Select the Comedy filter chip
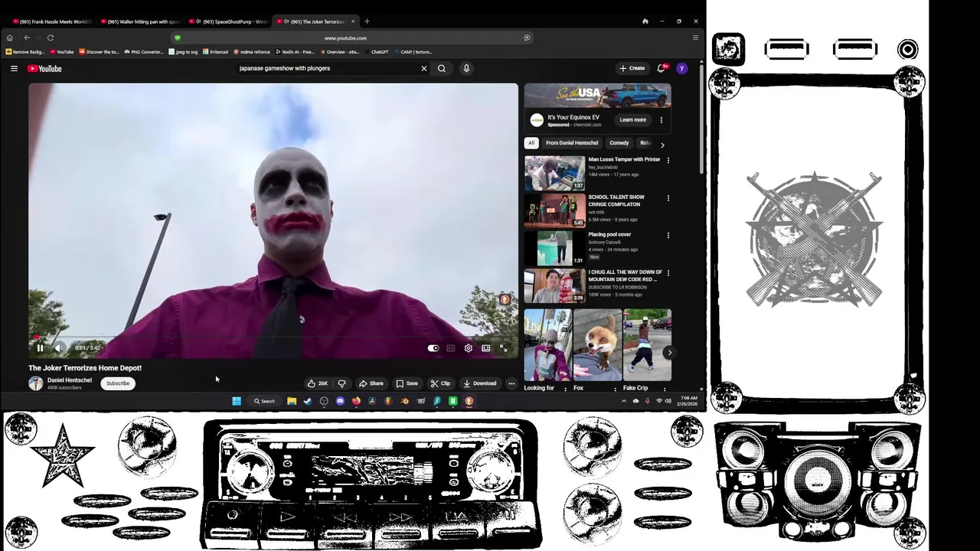 coord(619,143)
